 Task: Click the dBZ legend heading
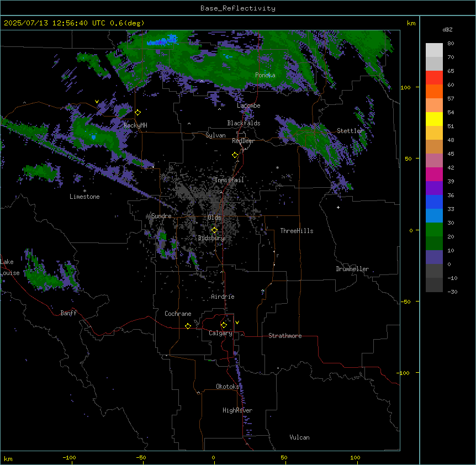pos(447,29)
